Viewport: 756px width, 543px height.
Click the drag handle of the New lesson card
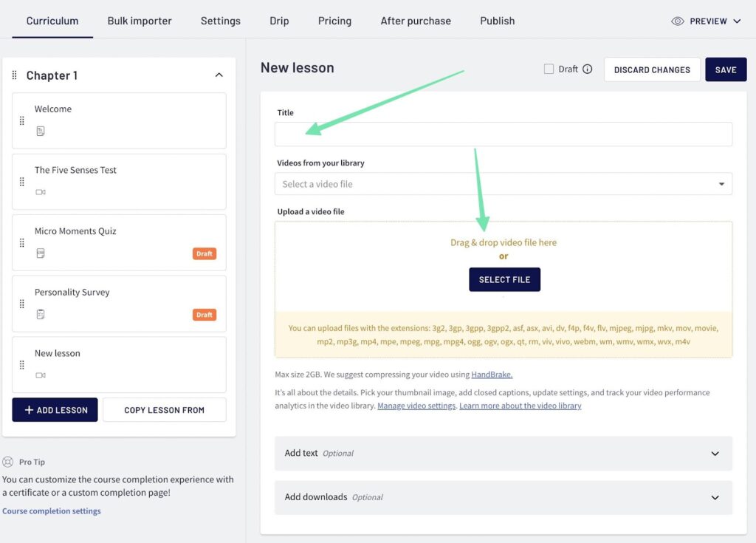(21, 365)
